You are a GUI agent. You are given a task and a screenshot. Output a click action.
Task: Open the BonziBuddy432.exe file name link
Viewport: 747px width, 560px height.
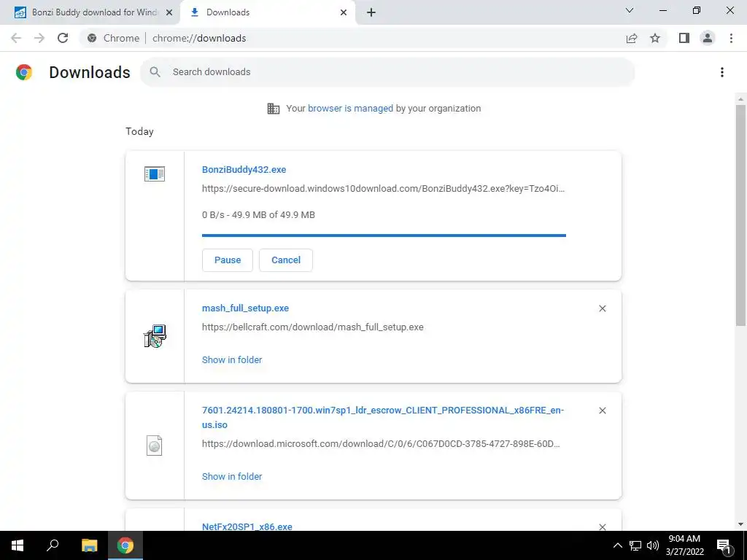(x=244, y=169)
